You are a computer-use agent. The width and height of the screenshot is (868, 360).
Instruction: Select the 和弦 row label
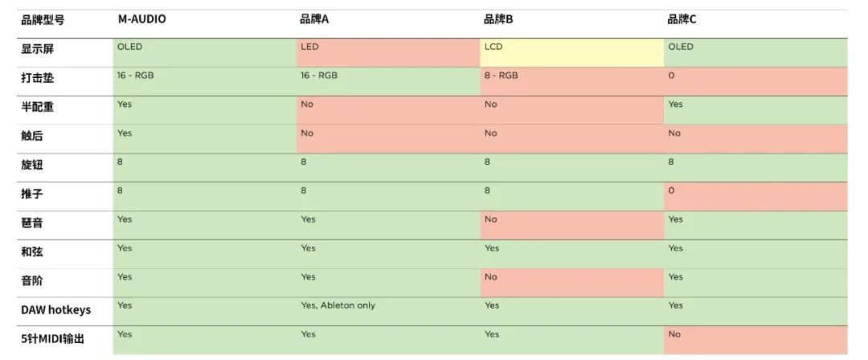tap(32, 252)
